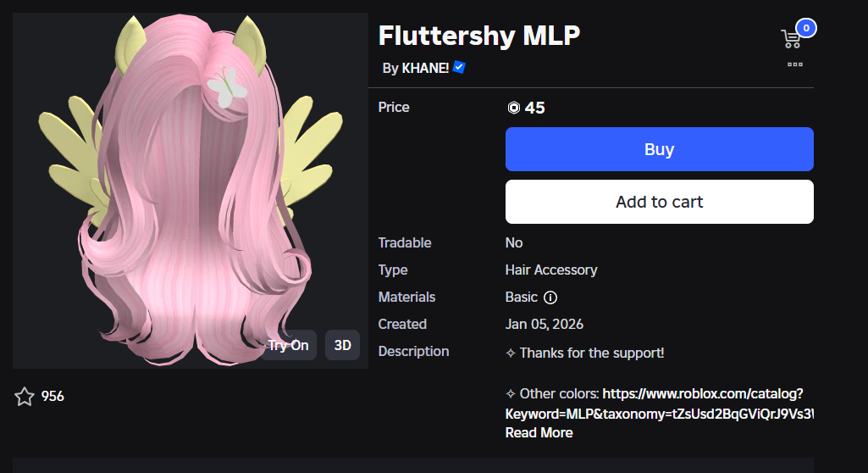868x473 pixels.
Task: Add the hair accessory to cart
Action: pos(659,202)
